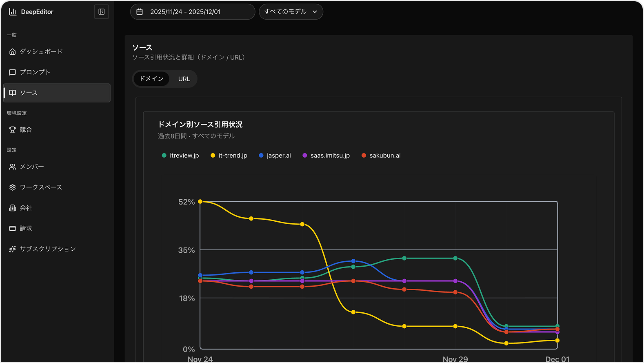This screenshot has width=644, height=363.
Task: Switch to the URL tab
Action: (184, 79)
